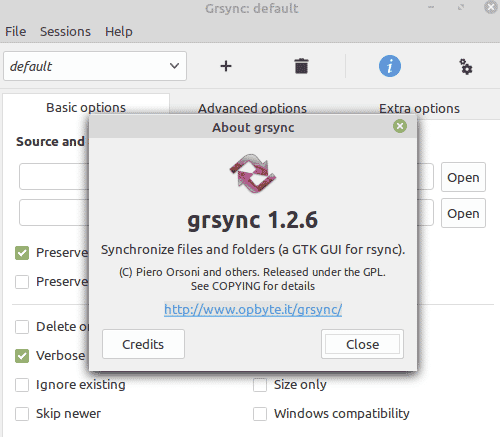Click Open button for source path

[x=463, y=177]
